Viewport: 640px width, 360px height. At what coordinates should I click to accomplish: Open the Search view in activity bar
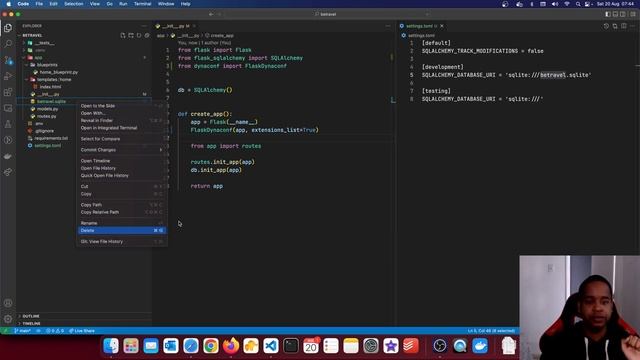[8, 44]
